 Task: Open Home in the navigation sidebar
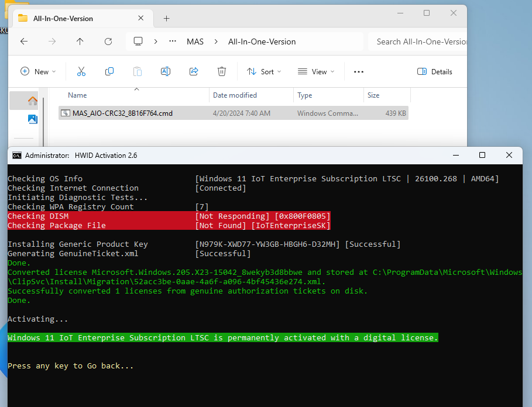(x=33, y=101)
